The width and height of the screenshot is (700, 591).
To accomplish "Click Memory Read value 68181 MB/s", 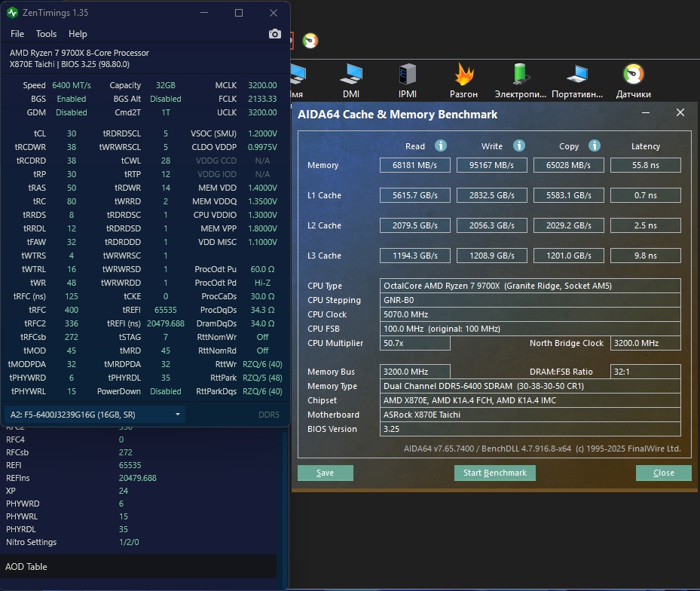I will click(x=414, y=165).
